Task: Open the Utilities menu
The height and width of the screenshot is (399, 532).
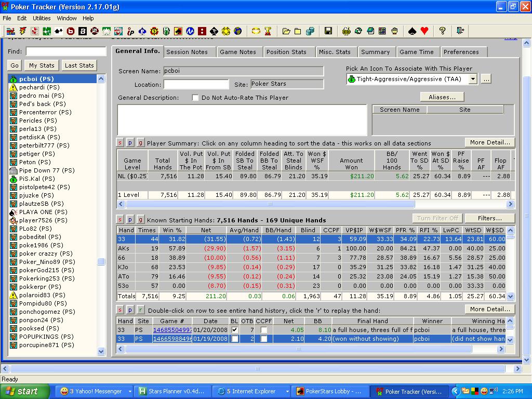Action: tap(42, 18)
